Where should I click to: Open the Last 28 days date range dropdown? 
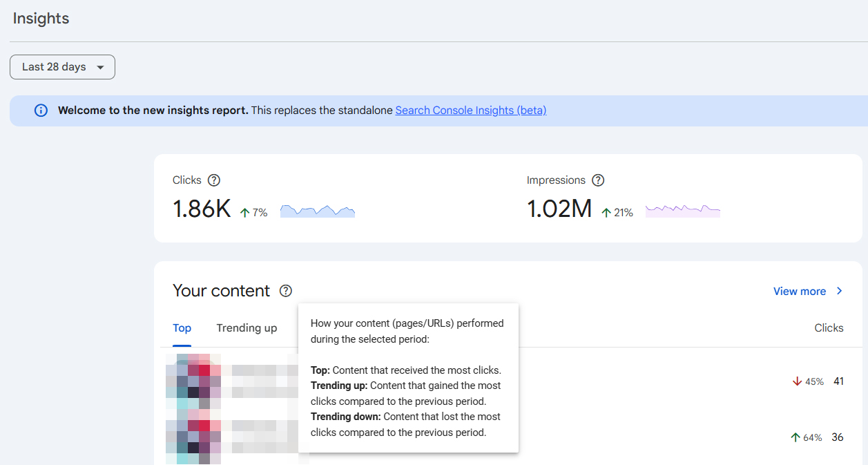click(62, 67)
